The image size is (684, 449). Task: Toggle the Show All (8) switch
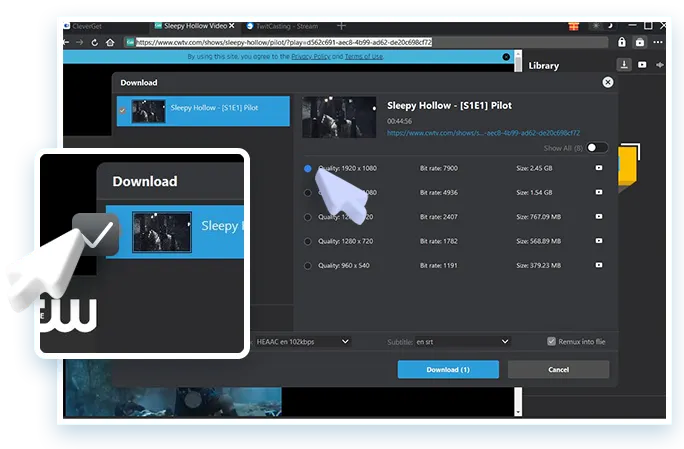point(596,148)
